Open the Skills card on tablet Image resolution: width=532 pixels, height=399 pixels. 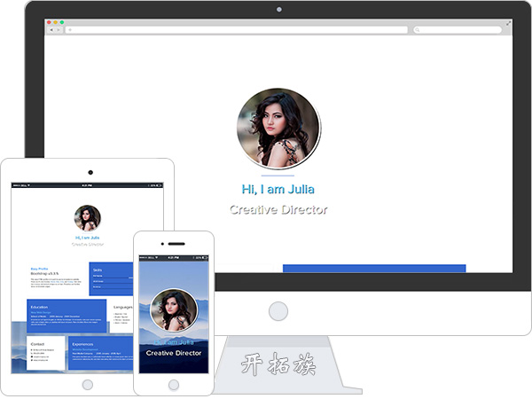point(111,278)
